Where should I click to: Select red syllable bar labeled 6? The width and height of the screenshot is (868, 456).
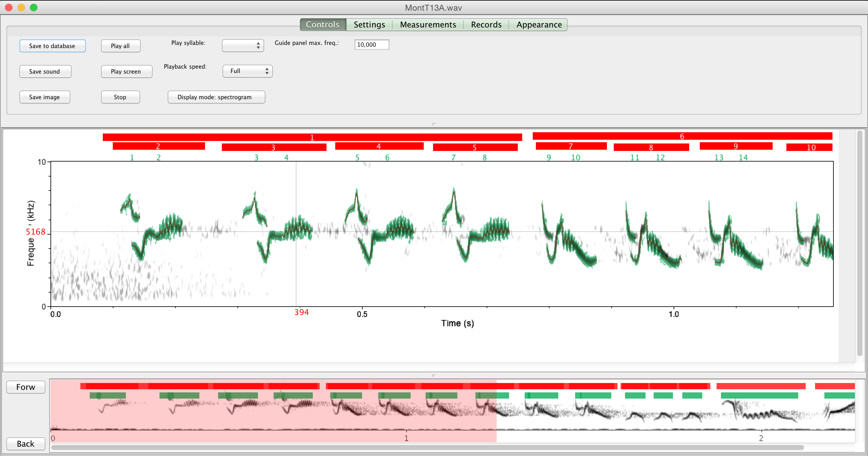[682, 136]
